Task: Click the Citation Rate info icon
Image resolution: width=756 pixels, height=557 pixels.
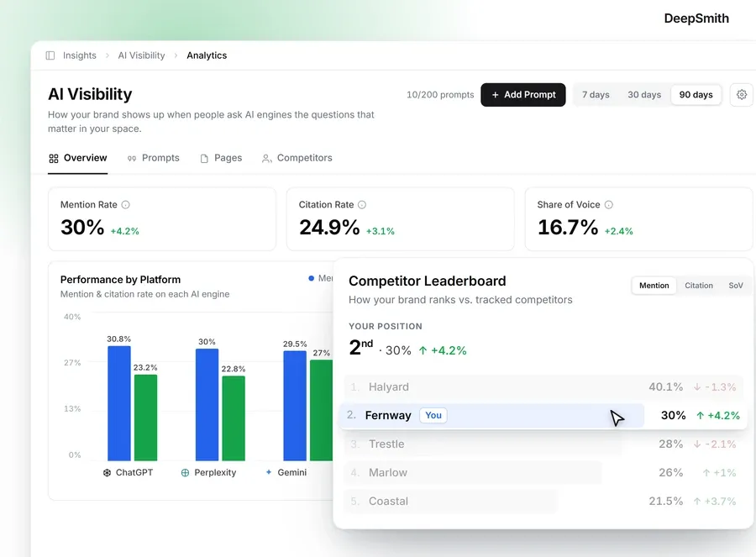Action: click(x=362, y=204)
